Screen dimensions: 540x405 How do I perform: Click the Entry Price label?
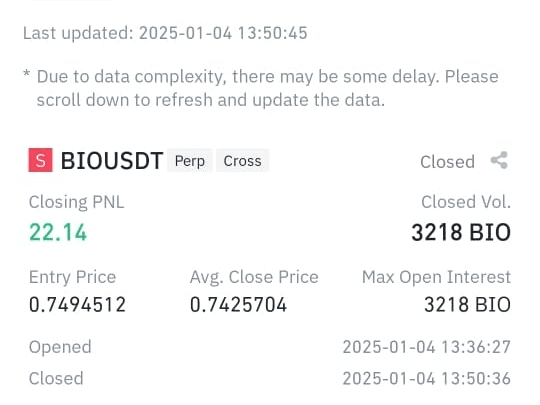(x=72, y=277)
